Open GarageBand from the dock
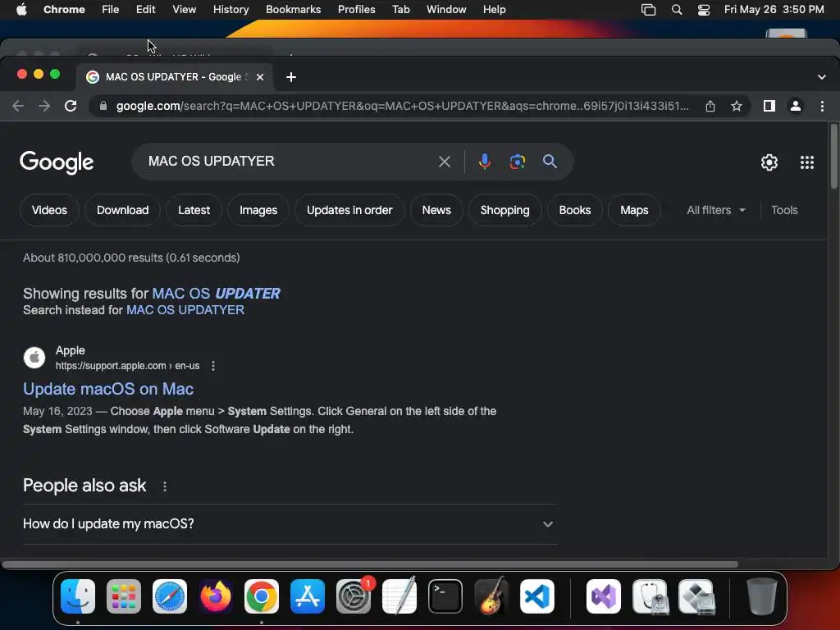Viewport: 840px width, 630px height. 491,596
